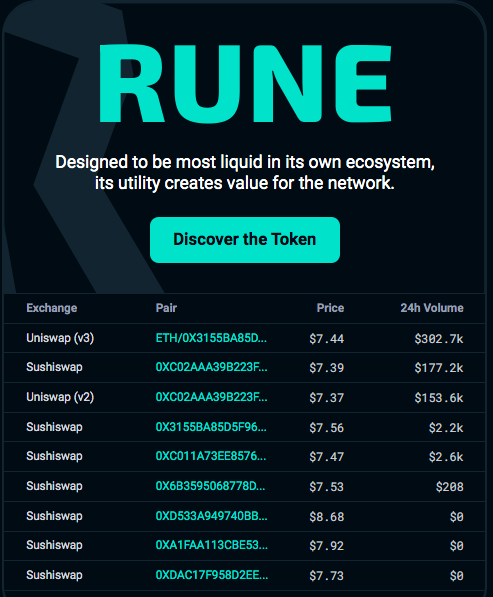This screenshot has width=493, height=597.
Task: Click the 24h Volume column header
Action: tap(432, 308)
